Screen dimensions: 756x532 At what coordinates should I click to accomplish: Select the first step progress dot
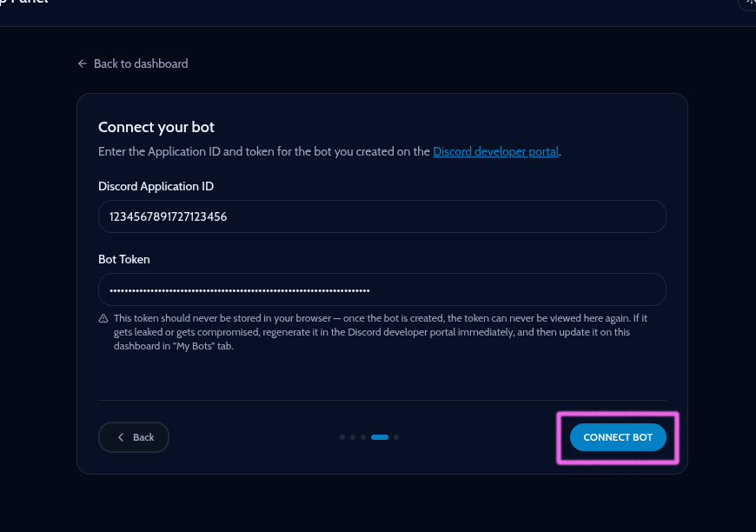click(342, 437)
